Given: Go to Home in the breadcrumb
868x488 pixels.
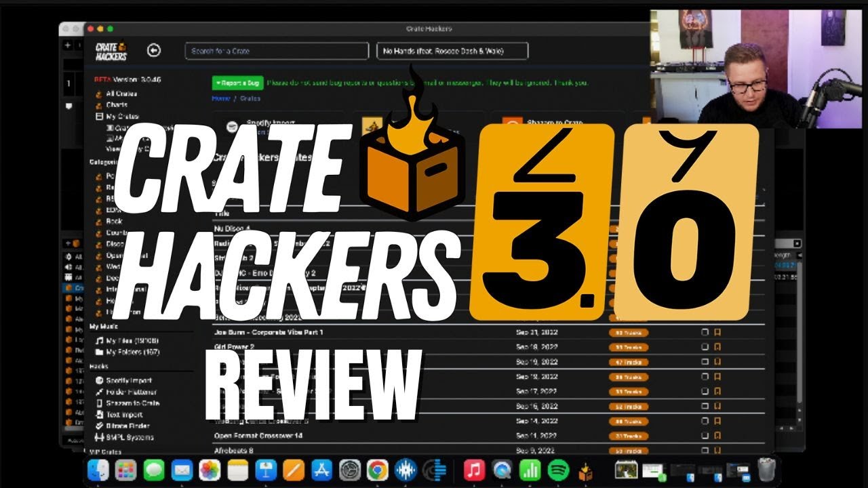Looking at the screenshot, I should tap(220, 98).
